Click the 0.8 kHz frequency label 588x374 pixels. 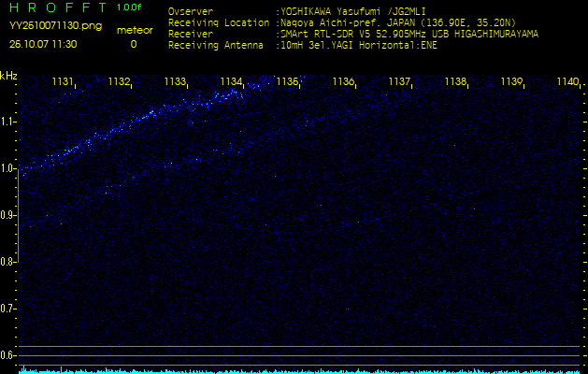pos(7,262)
